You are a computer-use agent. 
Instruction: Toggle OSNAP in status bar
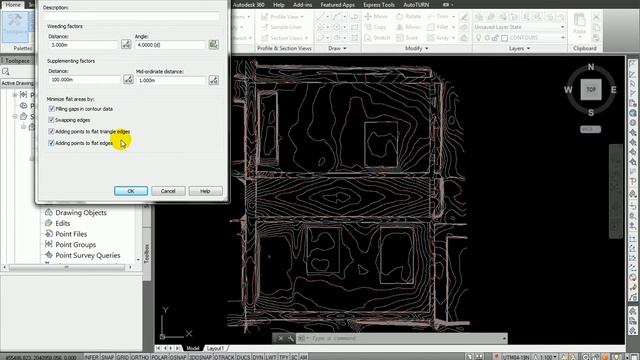pyautogui.click(x=178, y=357)
